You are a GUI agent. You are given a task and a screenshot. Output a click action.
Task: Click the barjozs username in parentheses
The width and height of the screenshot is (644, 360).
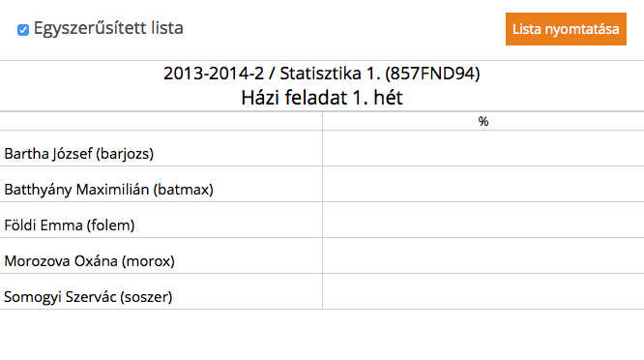pyautogui.click(x=125, y=154)
